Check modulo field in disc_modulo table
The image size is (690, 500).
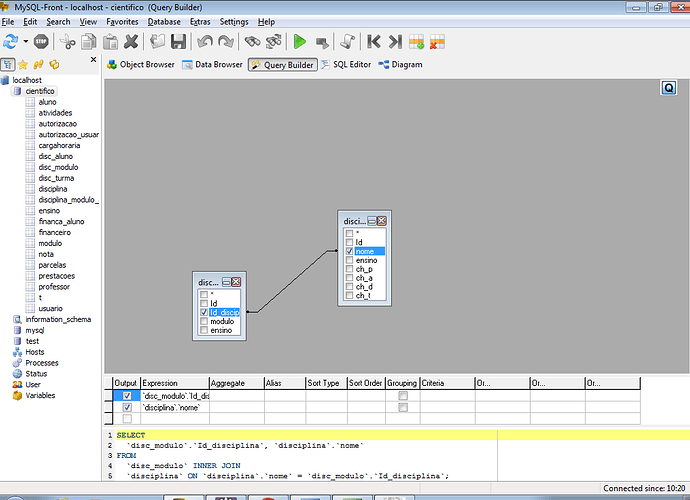pyautogui.click(x=204, y=321)
